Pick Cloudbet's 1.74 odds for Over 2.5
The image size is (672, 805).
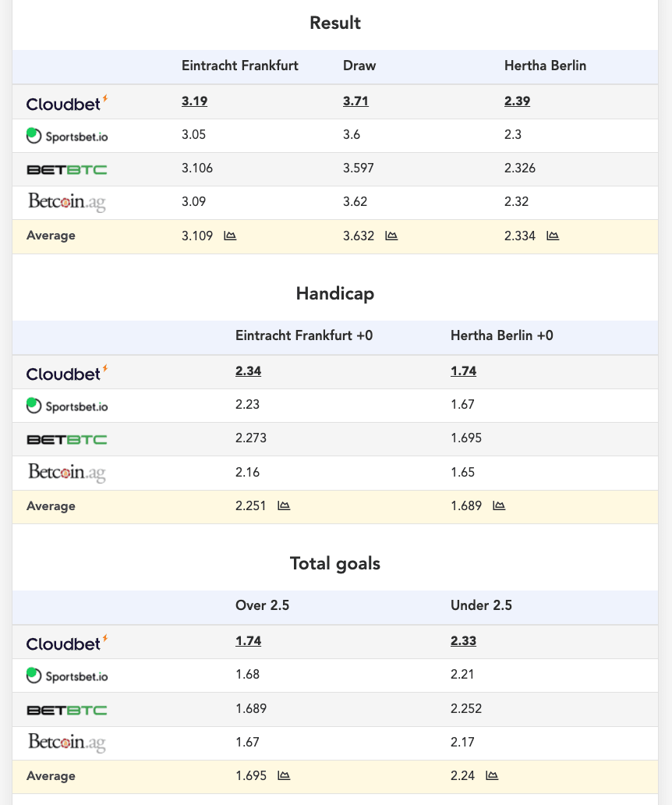coord(248,640)
